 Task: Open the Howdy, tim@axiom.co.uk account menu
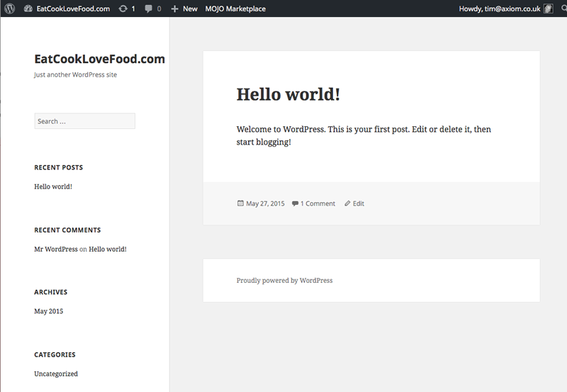click(500, 9)
